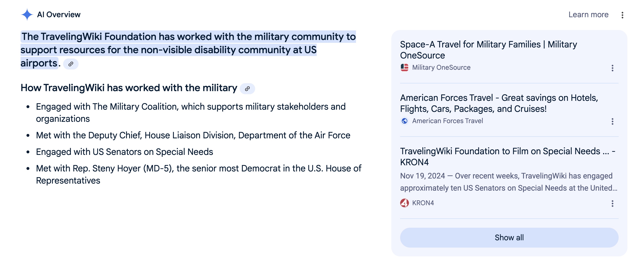Viewport: 644px width, 263px height.
Task: Click the link icon after the summary paragraph
Action: point(71,64)
